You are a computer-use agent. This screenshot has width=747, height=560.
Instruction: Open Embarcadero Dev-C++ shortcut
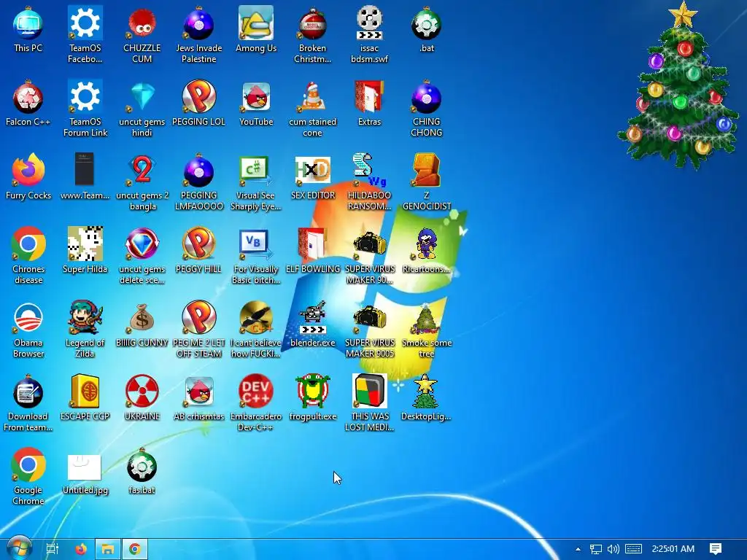[256, 392]
